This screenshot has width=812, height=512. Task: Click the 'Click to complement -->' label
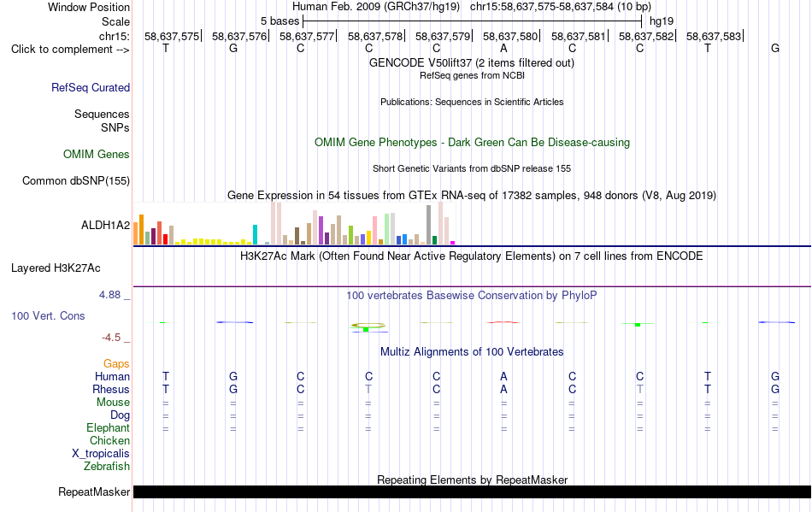[x=70, y=50]
